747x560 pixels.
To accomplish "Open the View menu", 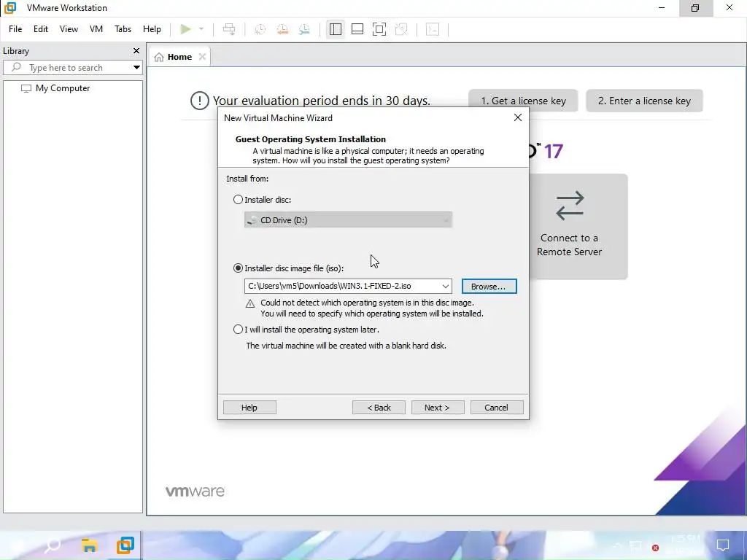I will coord(69,29).
